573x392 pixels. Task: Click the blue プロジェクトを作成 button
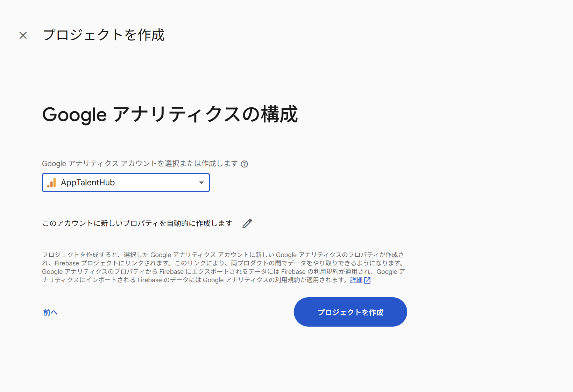click(351, 312)
